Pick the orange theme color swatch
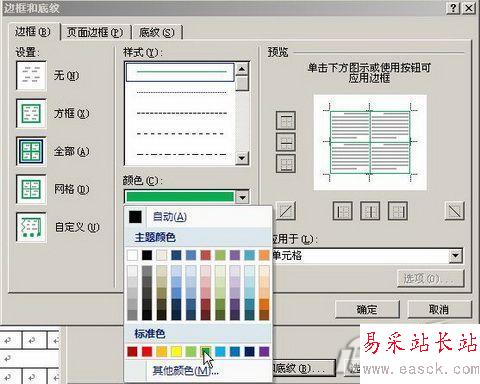Viewport: 480px width, 384px height. coord(264,255)
